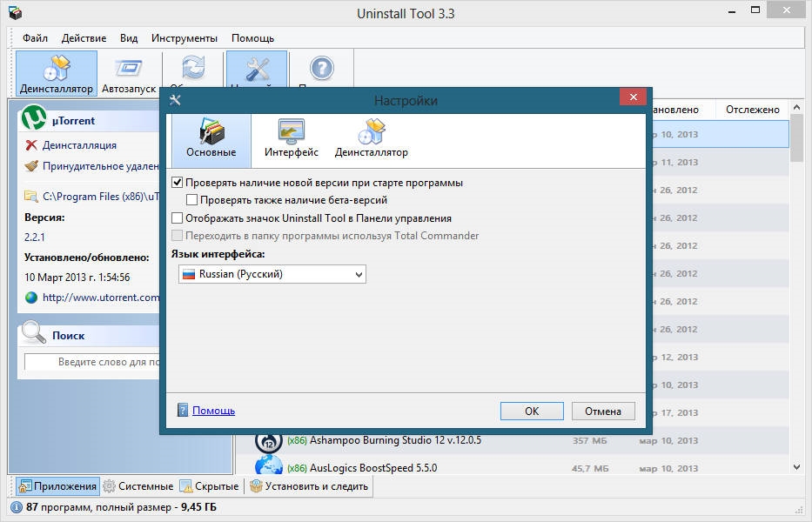Select the Основные settings tab

[x=211, y=140]
